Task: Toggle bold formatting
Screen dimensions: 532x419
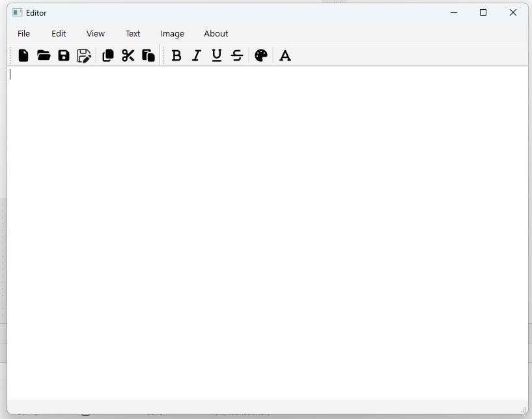Action: pos(176,56)
